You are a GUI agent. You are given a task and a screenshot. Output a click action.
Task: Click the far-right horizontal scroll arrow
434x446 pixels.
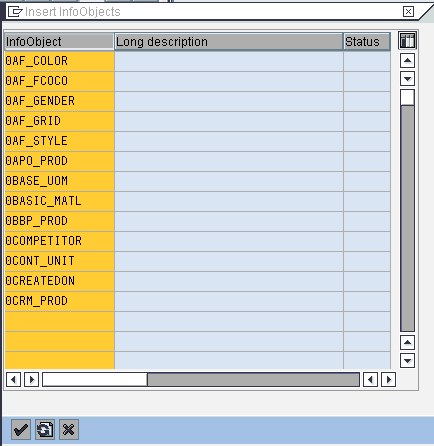tap(389, 379)
